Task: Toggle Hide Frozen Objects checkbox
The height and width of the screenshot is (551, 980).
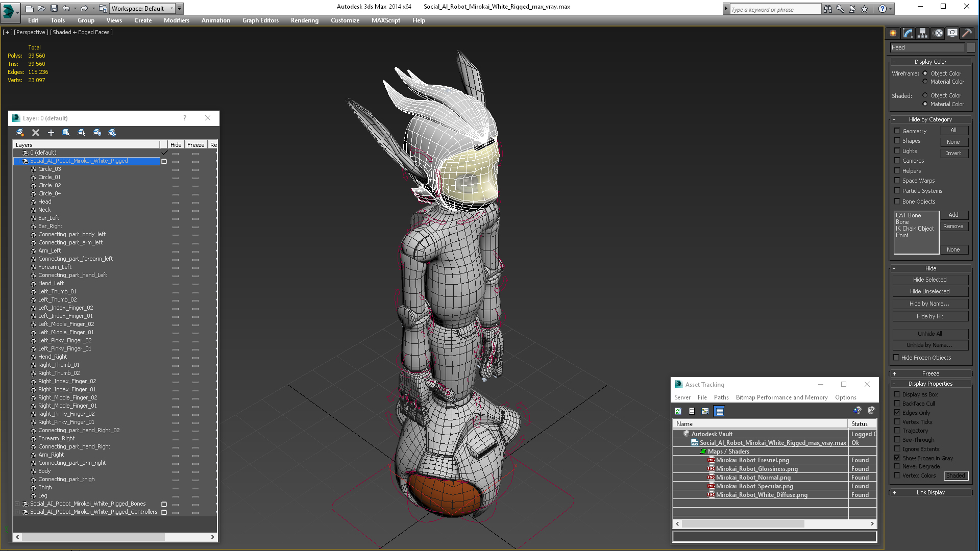Action: [x=896, y=358]
